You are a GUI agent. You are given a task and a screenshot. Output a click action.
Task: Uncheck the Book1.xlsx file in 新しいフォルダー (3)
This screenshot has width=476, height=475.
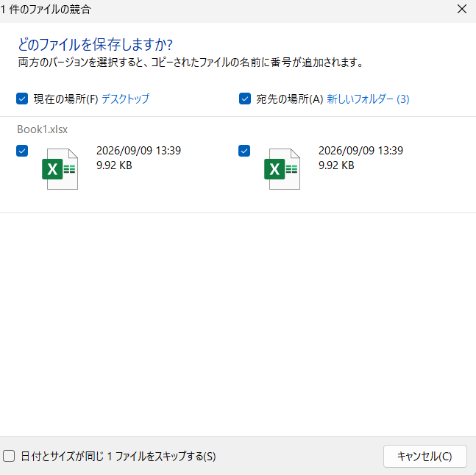point(244,151)
